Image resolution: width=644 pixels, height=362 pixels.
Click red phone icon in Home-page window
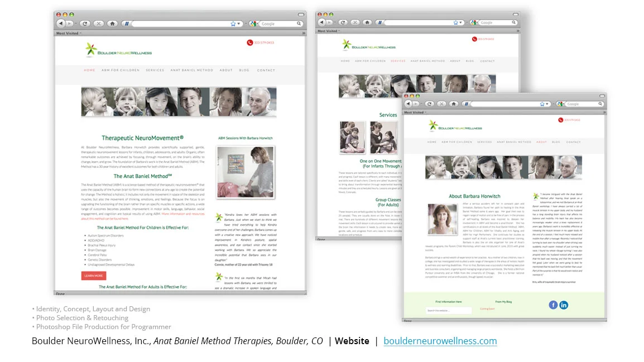(x=249, y=43)
